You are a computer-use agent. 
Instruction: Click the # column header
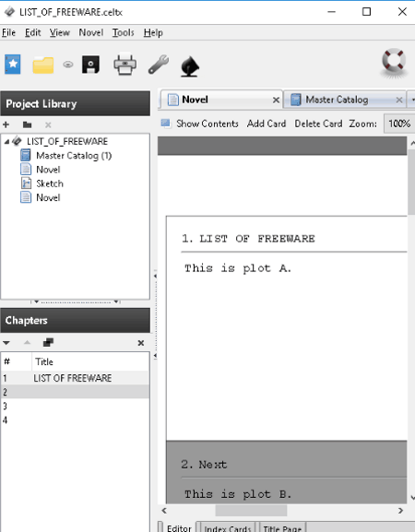tap(17, 361)
